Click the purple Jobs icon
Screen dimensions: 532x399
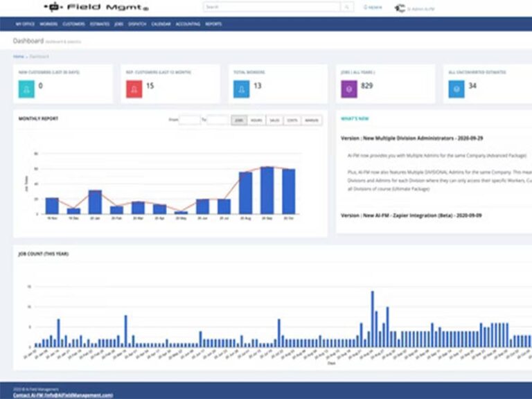click(x=349, y=89)
